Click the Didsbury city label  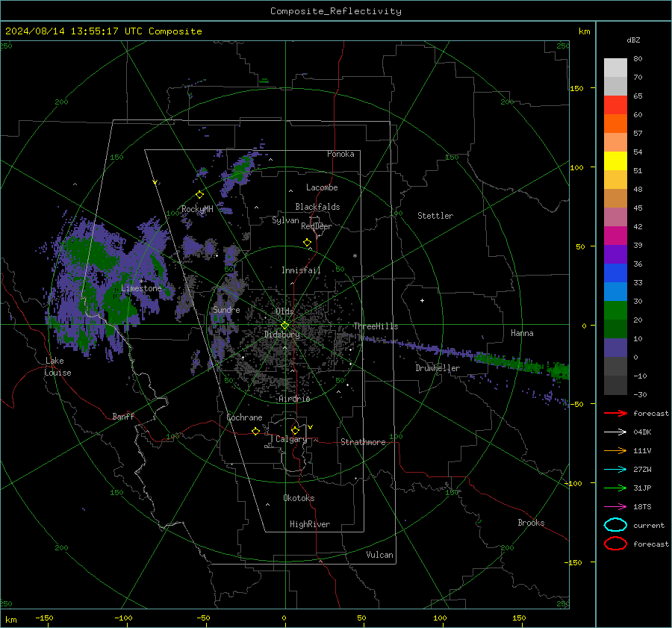coord(282,335)
